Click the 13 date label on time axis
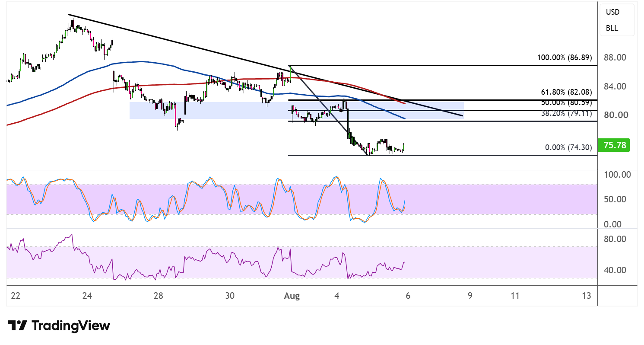The image size is (644, 345). click(x=586, y=296)
